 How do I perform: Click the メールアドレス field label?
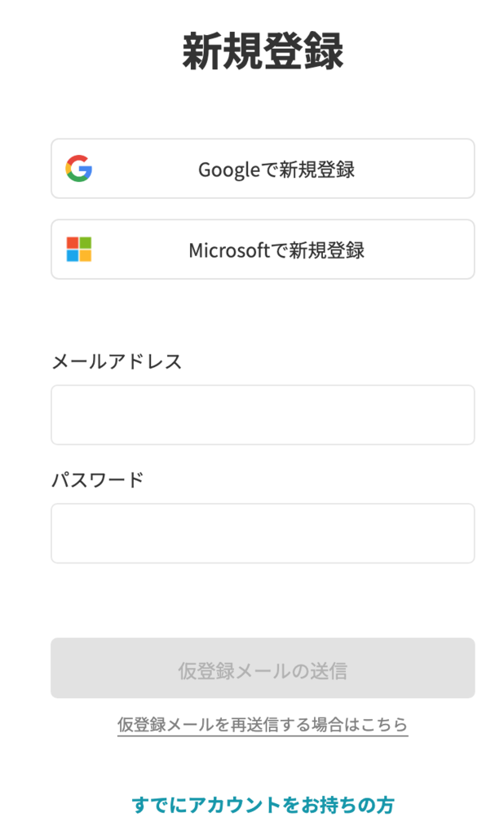117,361
